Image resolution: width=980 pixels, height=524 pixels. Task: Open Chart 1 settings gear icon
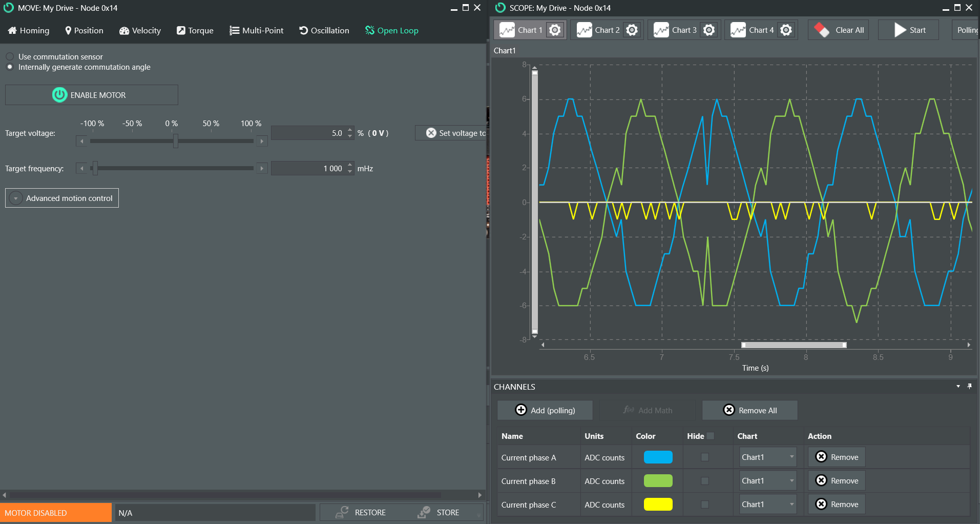click(554, 30)
